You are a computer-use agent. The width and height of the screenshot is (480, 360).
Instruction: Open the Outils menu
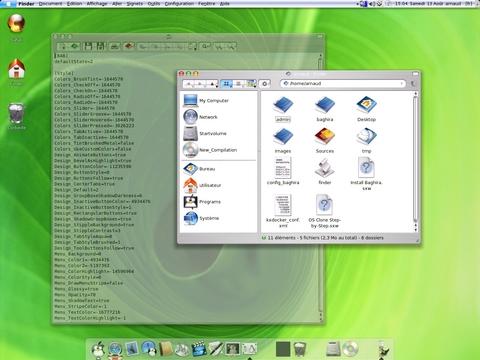(x=154, y=4)
